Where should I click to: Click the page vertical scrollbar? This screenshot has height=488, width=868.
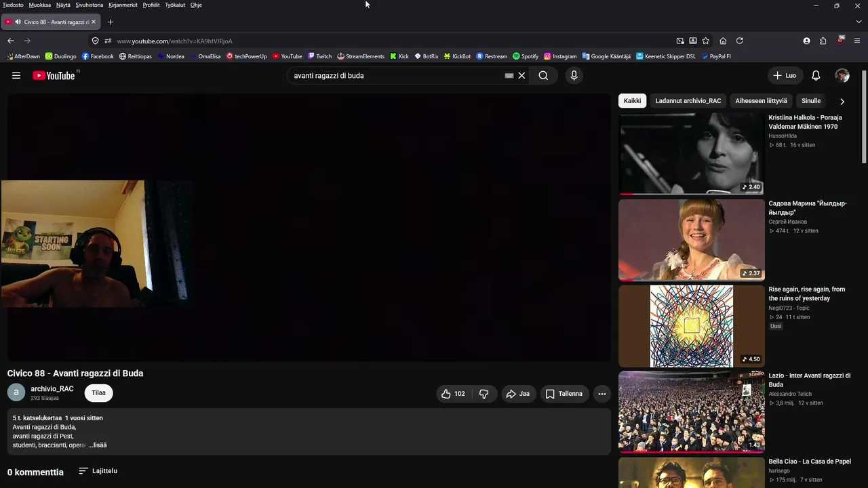point(864,115)
